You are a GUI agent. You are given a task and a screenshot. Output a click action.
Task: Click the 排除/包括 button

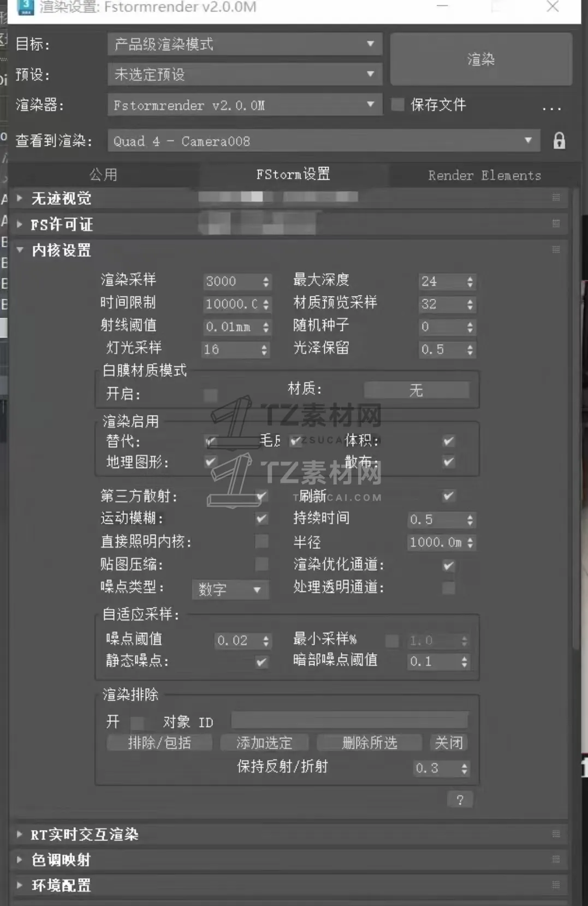[159, 743]
